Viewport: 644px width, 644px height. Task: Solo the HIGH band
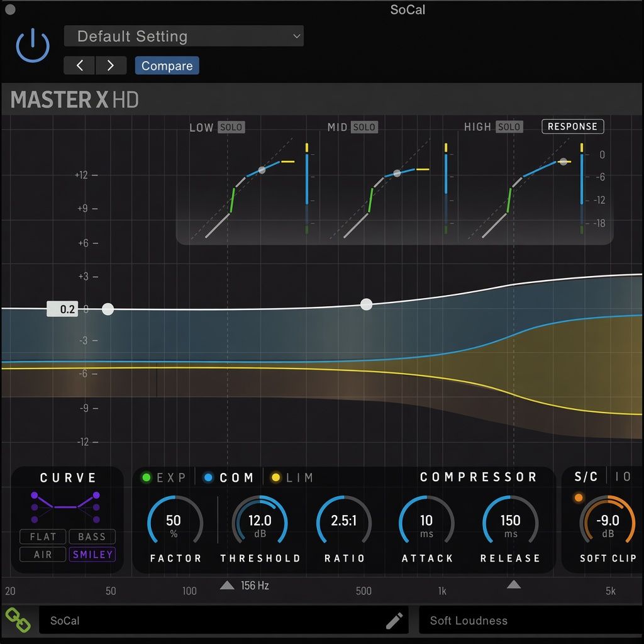coord(509,127)
